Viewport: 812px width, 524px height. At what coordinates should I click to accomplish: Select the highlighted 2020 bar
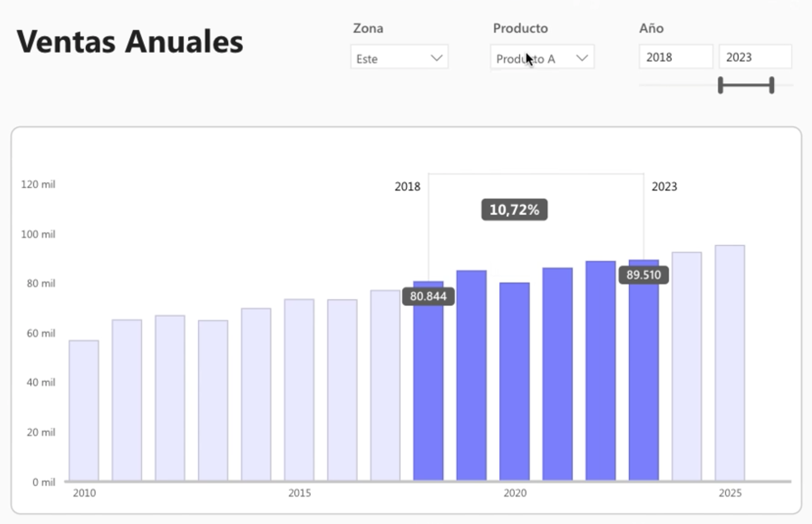(x=514, y=381)
